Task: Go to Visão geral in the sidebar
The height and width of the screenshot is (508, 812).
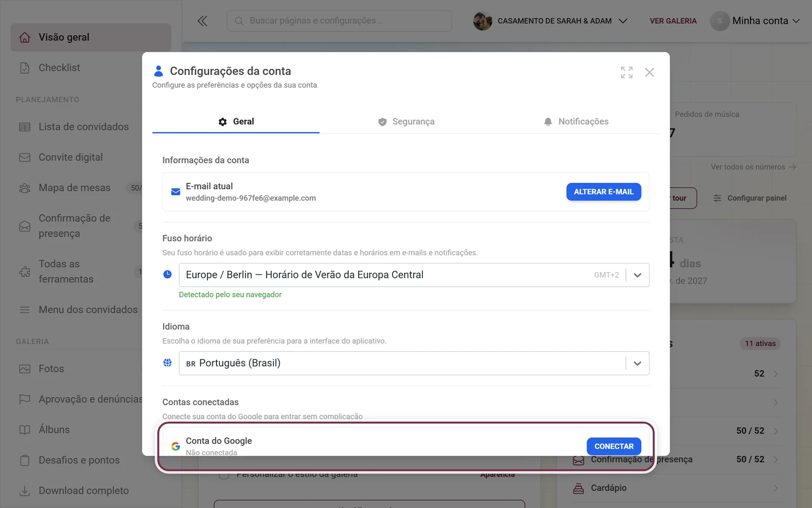Action: click(x=91, y=37)
